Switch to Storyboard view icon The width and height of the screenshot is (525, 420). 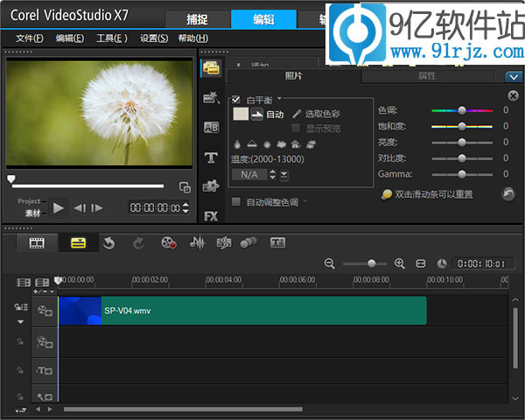(x=37, y=242)
